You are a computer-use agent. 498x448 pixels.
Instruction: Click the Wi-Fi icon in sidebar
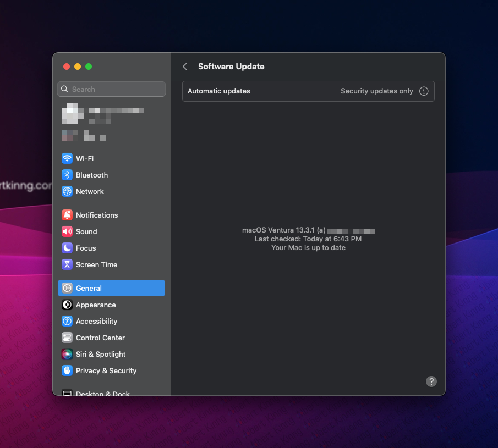67,158
